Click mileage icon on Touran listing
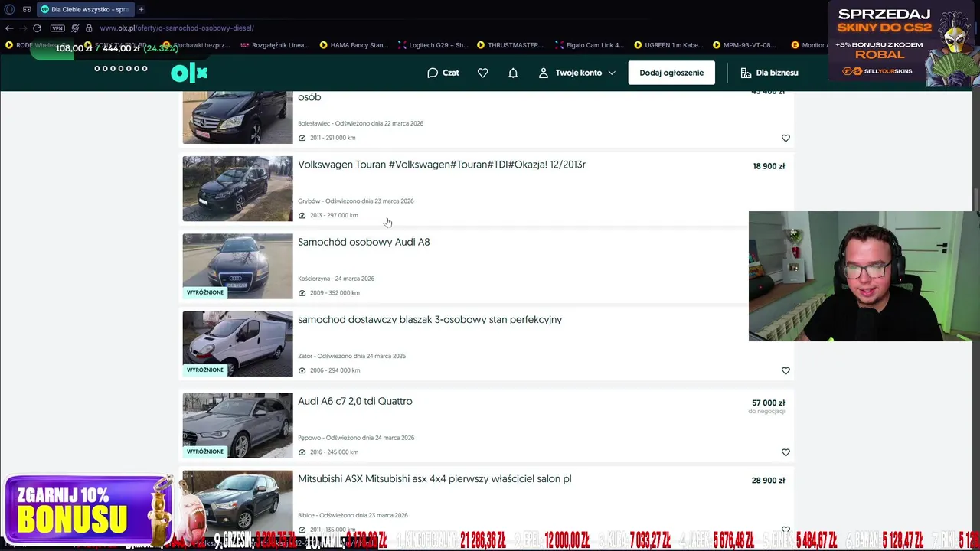The image size is (980, 551). (x=302, y=216)
